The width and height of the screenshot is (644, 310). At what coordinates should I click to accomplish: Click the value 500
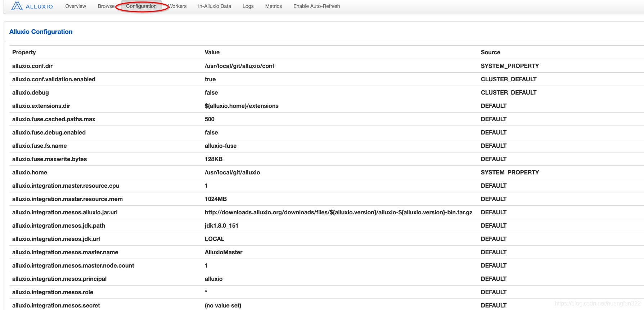point(210,119)
